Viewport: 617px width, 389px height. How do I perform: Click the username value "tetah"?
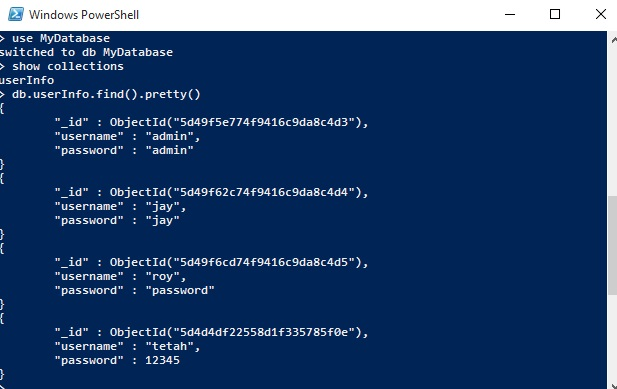(170, 346)
